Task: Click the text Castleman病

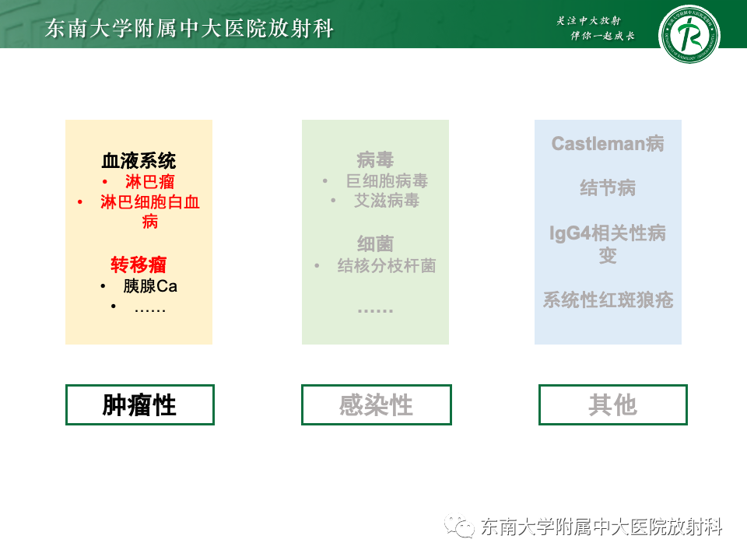Action: [x=608, y=143]
